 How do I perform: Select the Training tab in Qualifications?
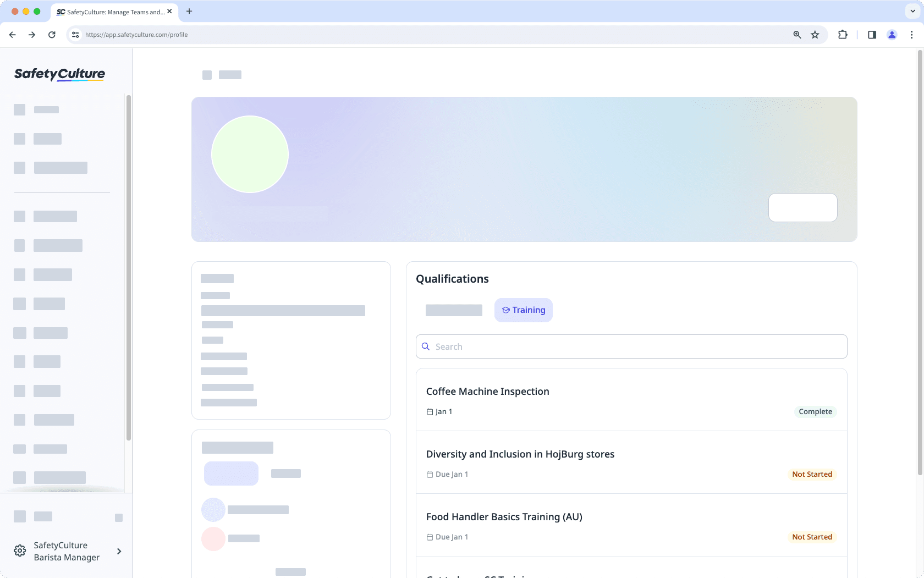coord(523,310)
